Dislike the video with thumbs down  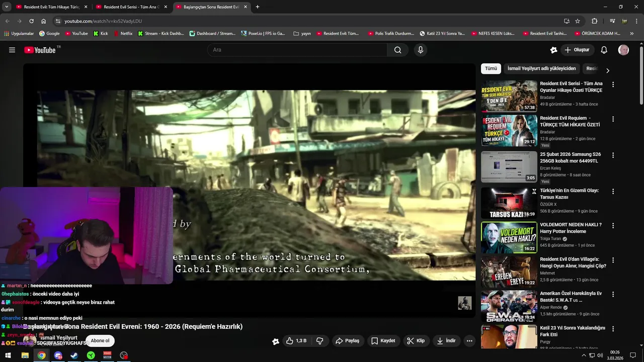(x=319, y=340)
